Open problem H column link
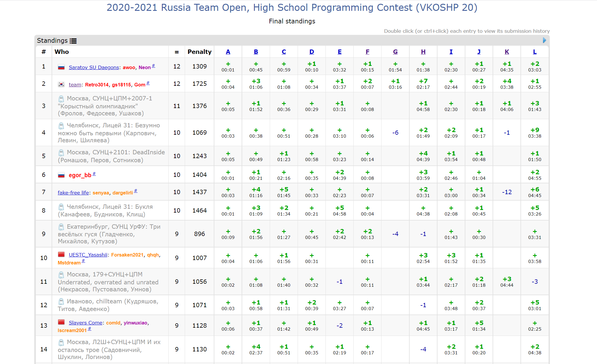597x364 pixels. coord(423,52)
